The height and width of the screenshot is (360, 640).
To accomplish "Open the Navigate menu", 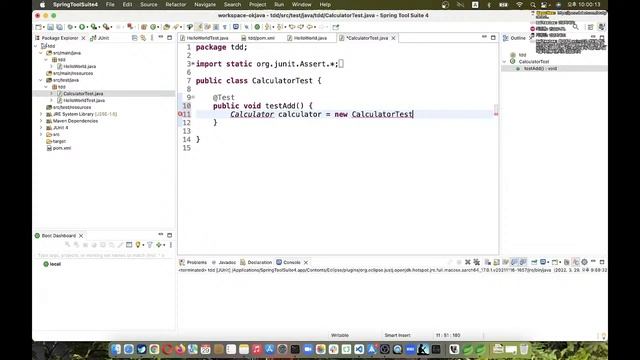I will [205, 4].
